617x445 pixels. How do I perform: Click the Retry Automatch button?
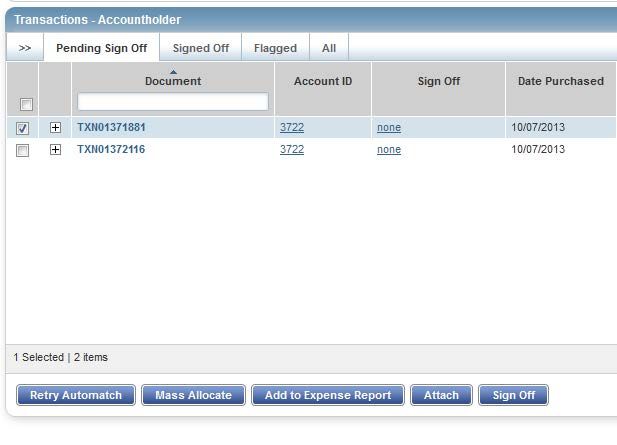click(x=76, y=395)
